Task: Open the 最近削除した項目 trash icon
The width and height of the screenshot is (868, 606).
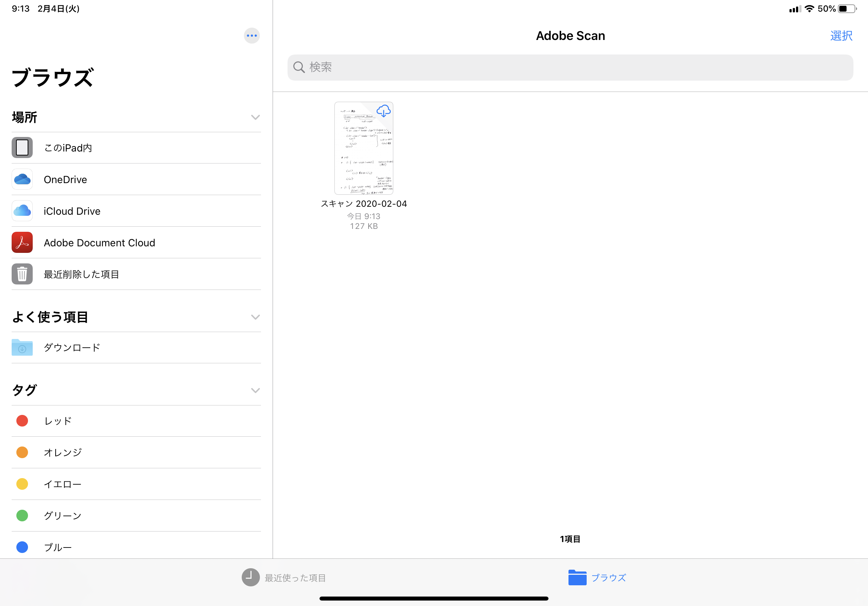Action: click(22, 274)
